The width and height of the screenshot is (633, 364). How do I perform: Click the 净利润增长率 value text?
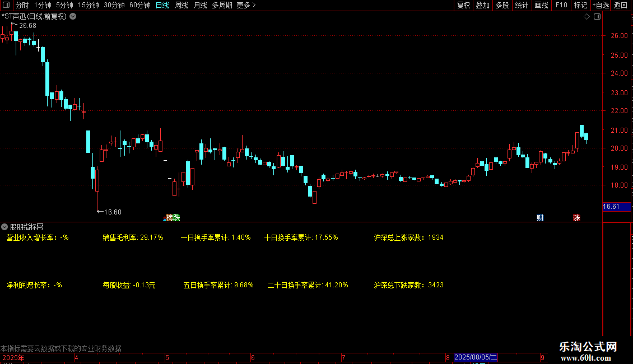click(x=34, y=285)
